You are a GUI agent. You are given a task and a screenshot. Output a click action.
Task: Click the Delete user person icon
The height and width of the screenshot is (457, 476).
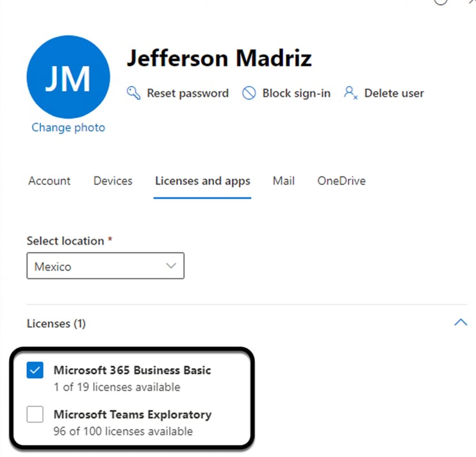click(350, 93)
